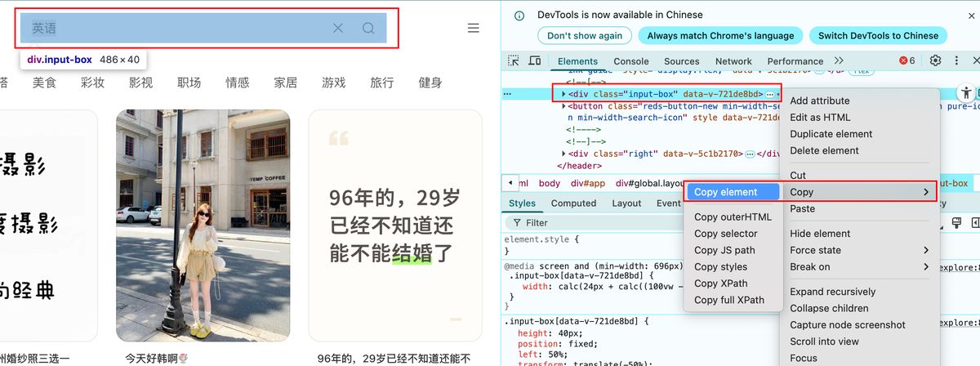
Task: Choose Copy selector
Action: coord(726,234)
